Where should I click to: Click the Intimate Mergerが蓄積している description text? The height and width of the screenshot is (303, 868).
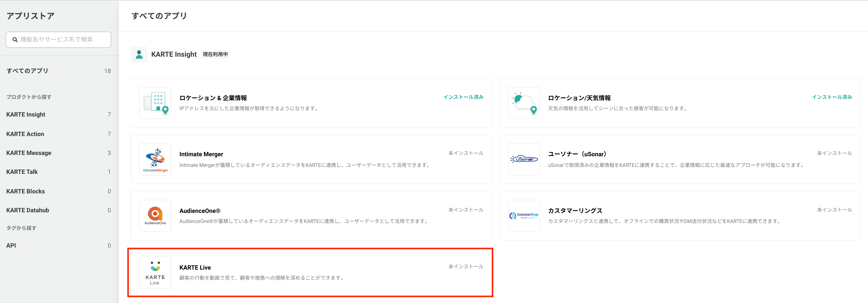click(305, 165)
